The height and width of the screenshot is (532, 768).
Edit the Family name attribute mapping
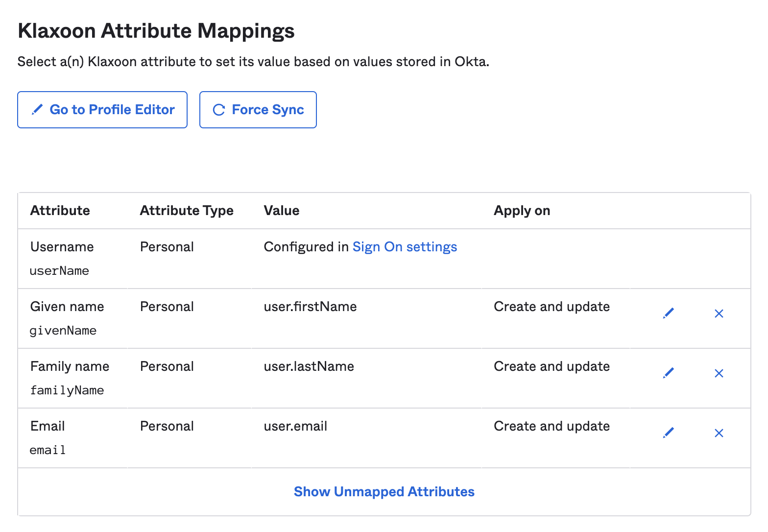pos(668,373)
